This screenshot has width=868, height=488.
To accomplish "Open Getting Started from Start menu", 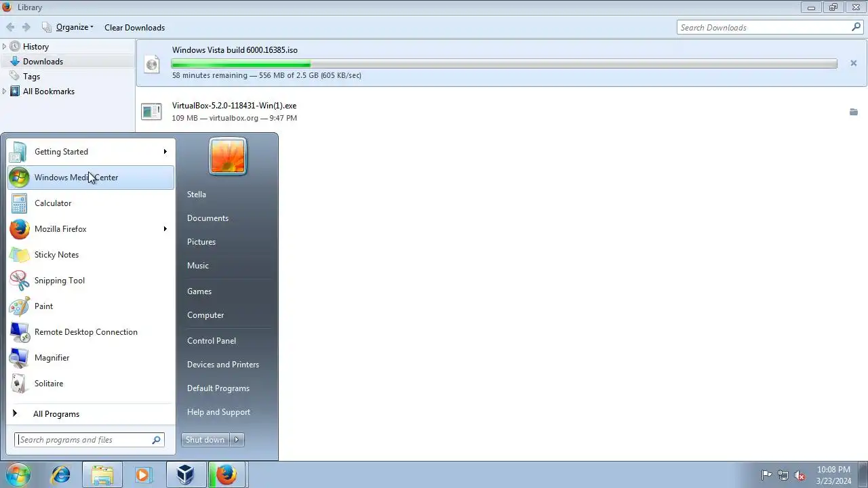I will coord(90,152).
